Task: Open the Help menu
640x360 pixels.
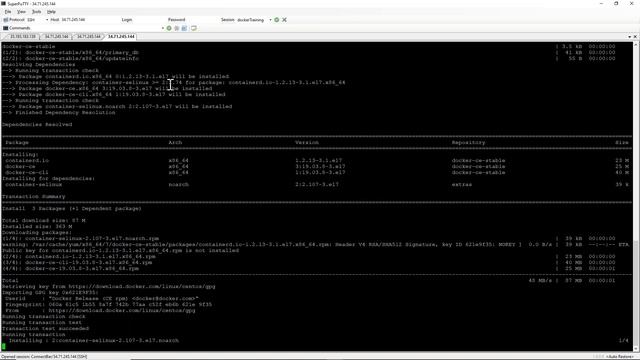Action: tap(51, 12)
